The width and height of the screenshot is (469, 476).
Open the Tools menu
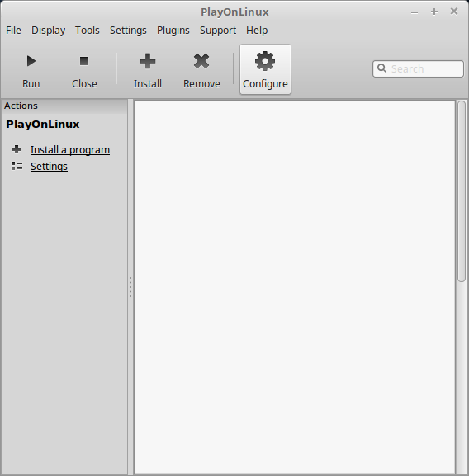88,30
